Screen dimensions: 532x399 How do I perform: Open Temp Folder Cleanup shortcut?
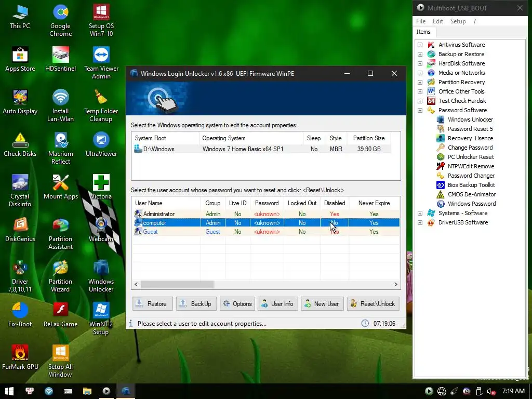(101, 106)
